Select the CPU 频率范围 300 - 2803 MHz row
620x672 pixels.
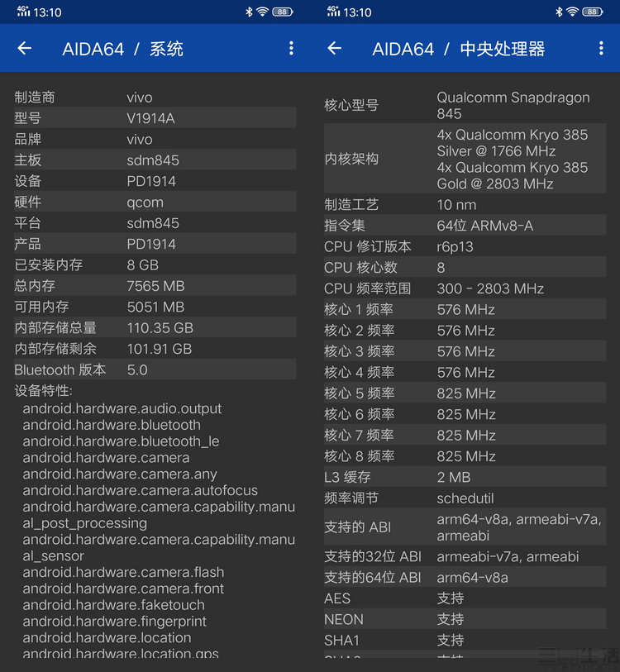465,288
